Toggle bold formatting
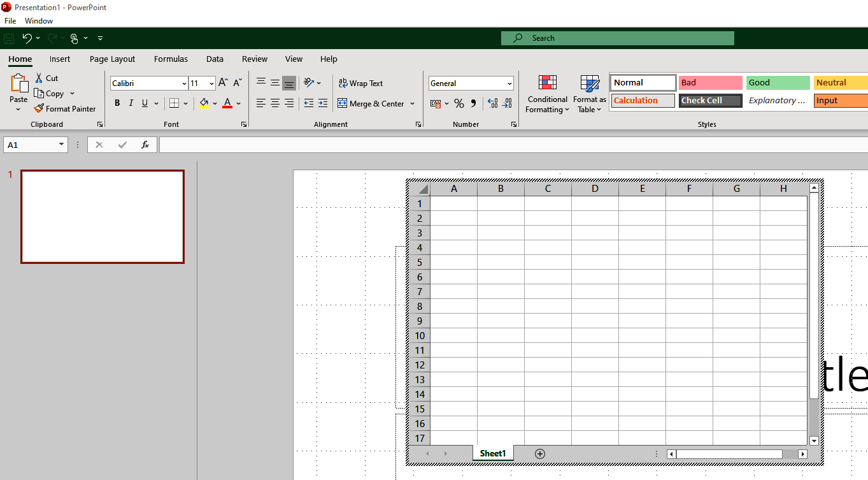Image resolution: width=868 pixels, height=480 pixels. (117, 103)
